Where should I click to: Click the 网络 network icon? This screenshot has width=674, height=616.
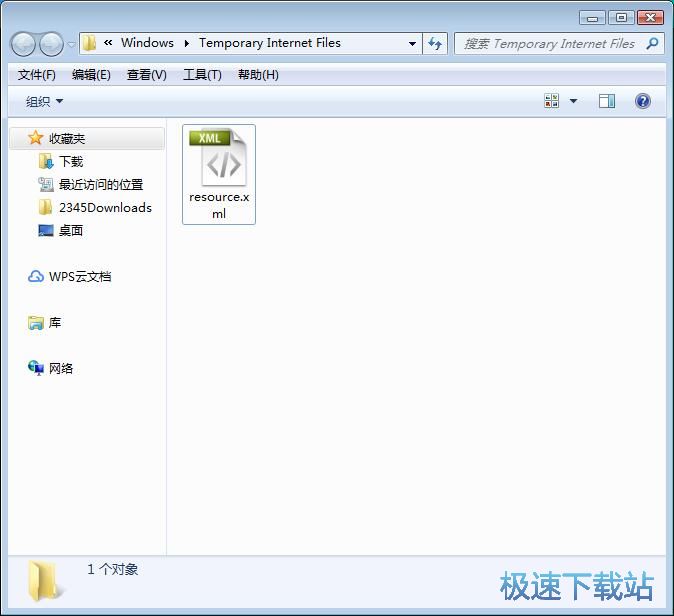pos(36,368)
